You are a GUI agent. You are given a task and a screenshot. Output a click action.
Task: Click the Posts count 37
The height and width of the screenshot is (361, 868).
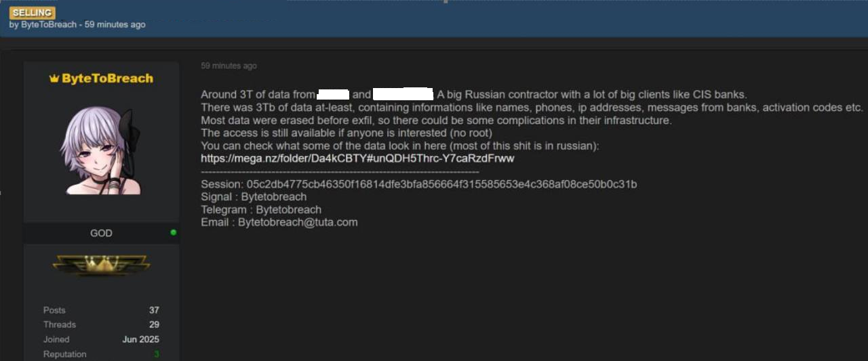click(x=154, y=310)
